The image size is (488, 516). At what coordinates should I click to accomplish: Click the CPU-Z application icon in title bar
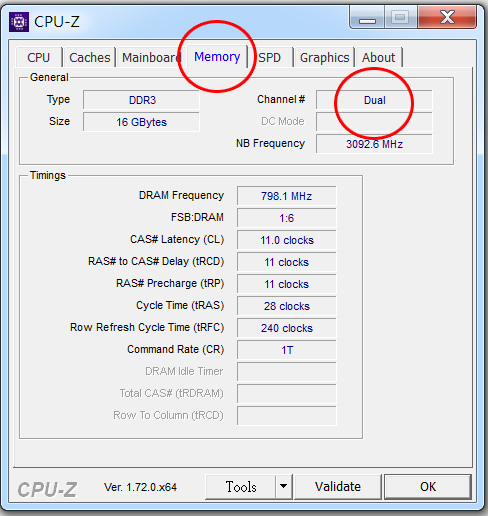pos(19,22)
